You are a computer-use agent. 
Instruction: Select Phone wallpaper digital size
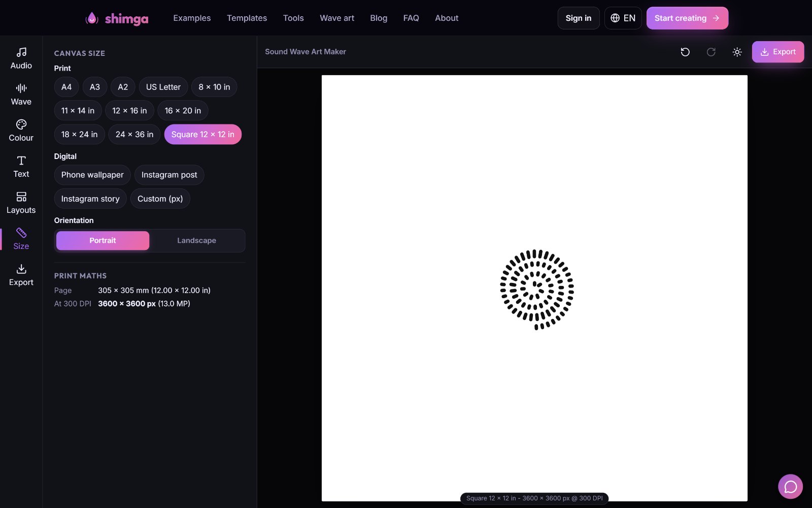pyautogui.click(x=92, y=175)
